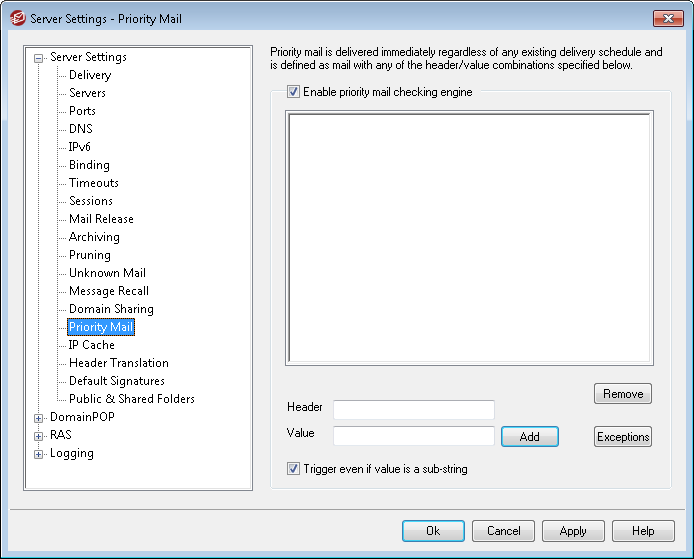Open Public & Shared Folders settings

[x=131, y=399]
